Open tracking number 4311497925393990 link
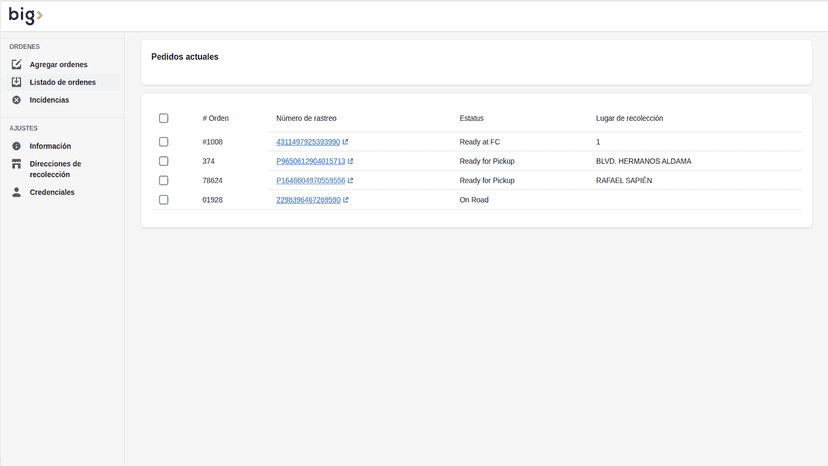The width and height of the screenshot is (828, 466). pos(308,142)
